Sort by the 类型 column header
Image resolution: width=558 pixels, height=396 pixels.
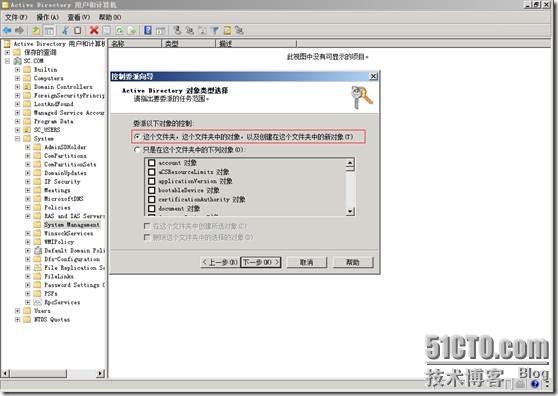[x=189, y=44]
